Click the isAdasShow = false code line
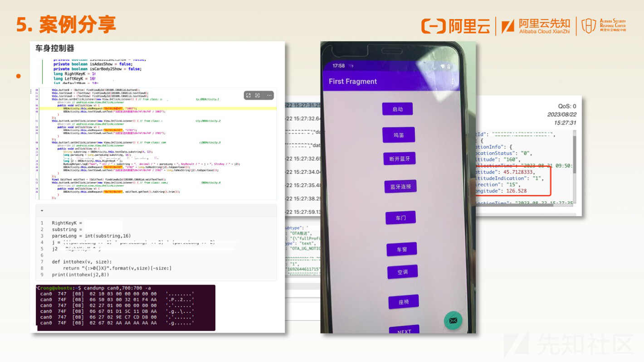The width and height of the screenshot is (644, 362). click(93, 64)
